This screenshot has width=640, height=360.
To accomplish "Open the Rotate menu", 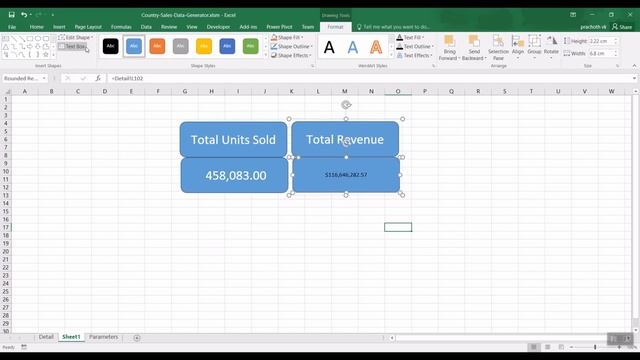I will [551, 47].
